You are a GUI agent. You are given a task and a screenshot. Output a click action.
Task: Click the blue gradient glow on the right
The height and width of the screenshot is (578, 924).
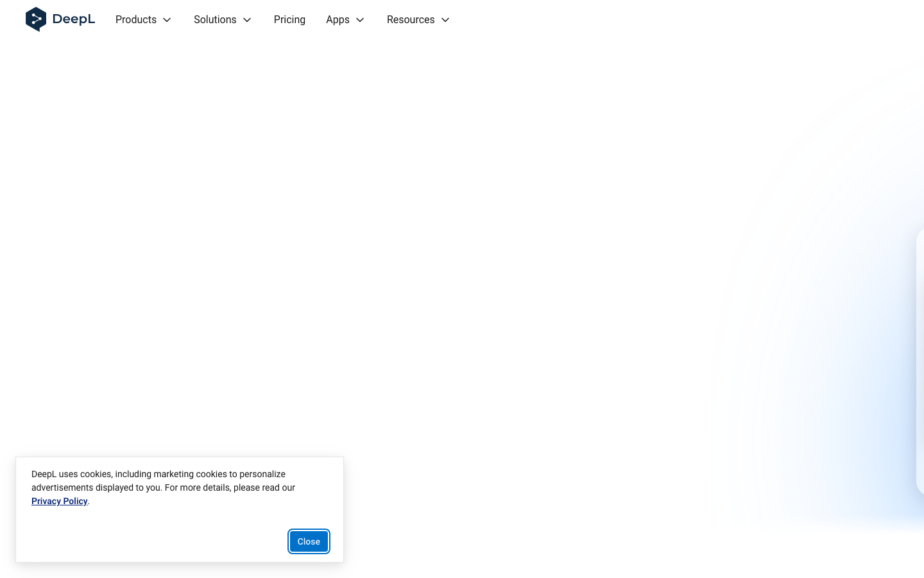[x=853, y=417]
